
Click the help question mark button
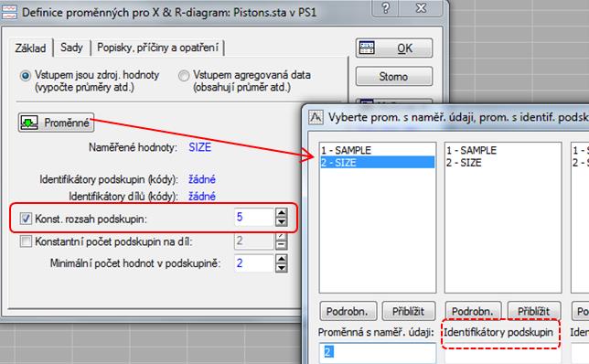(386, 8)
